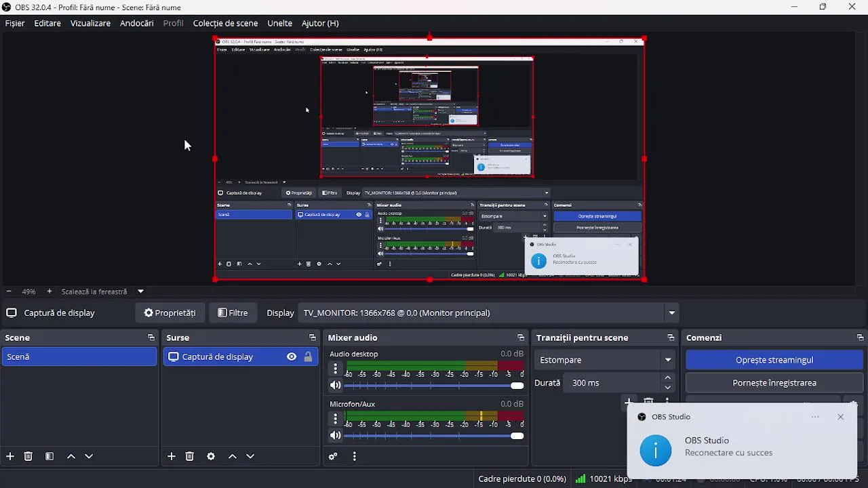Open Editare menu
The image size is (868, 488).
click(47, 23)
